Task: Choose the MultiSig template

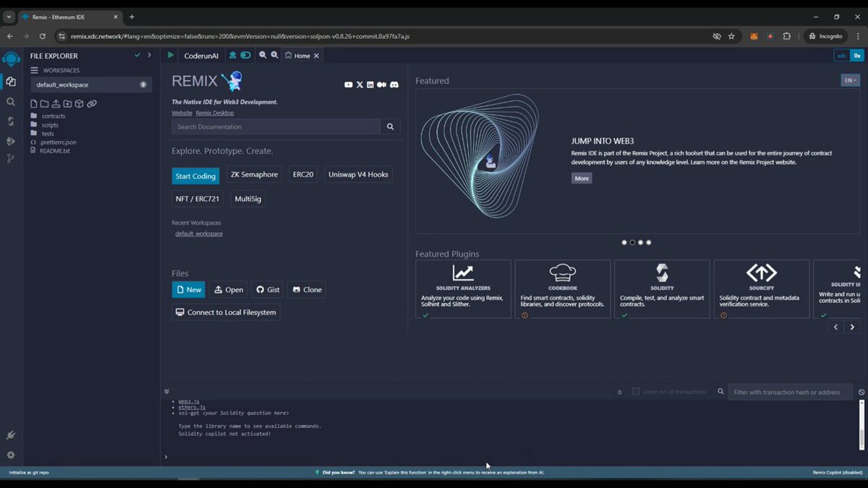Action: (248, 198)
